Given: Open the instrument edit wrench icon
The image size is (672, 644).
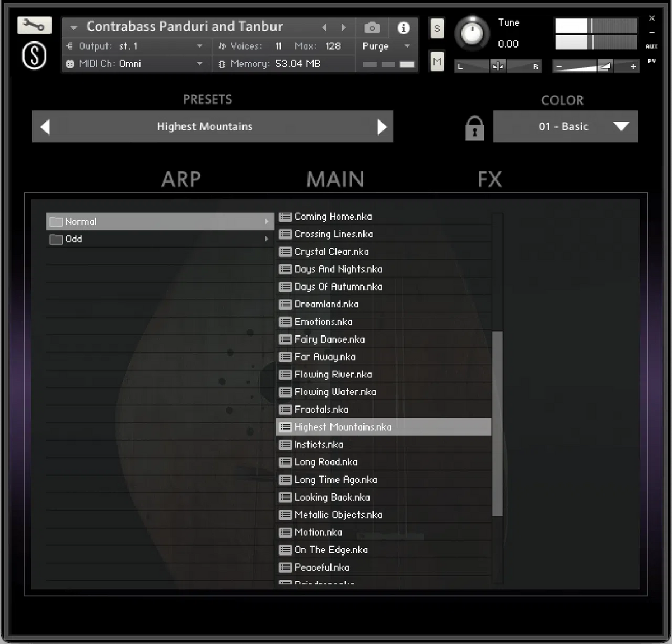Looking at the screenshot, I should [34, 25].
